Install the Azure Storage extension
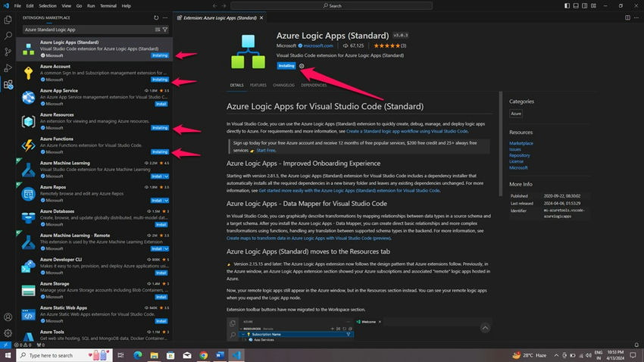This screenshot has width=644, height=362. 161,297
